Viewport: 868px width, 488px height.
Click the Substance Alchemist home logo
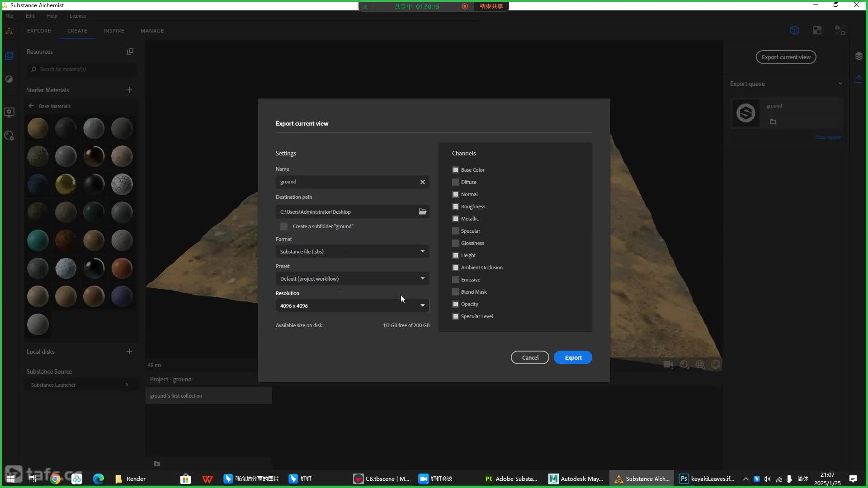pos(9,31)
